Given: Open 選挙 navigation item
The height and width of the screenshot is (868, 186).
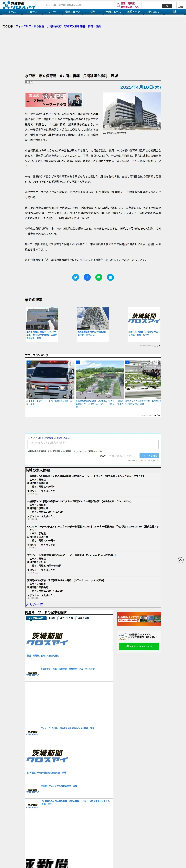Looking at the screenshot, I should click(x=93, y=12).
